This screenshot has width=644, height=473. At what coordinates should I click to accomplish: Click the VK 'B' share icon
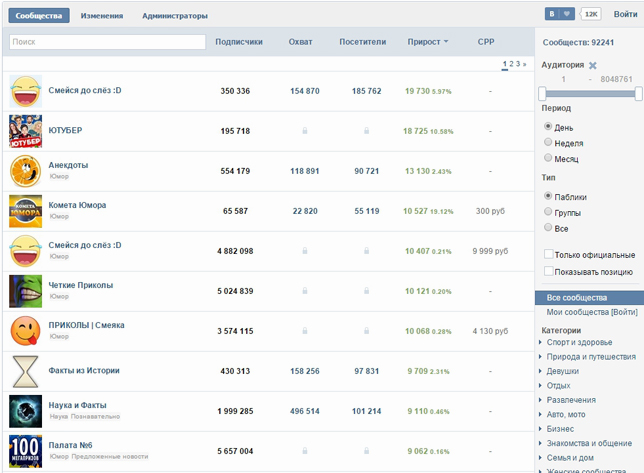pyautogui.click(x=552, y=14)
